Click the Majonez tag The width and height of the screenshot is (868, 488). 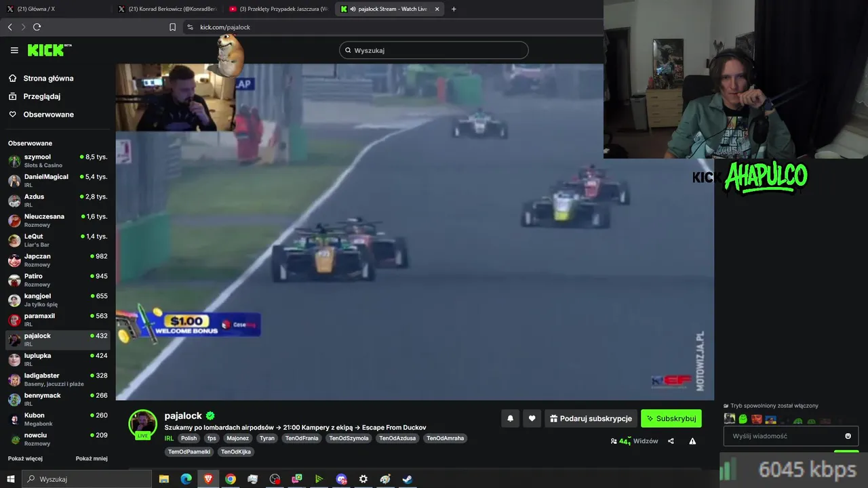238,439
